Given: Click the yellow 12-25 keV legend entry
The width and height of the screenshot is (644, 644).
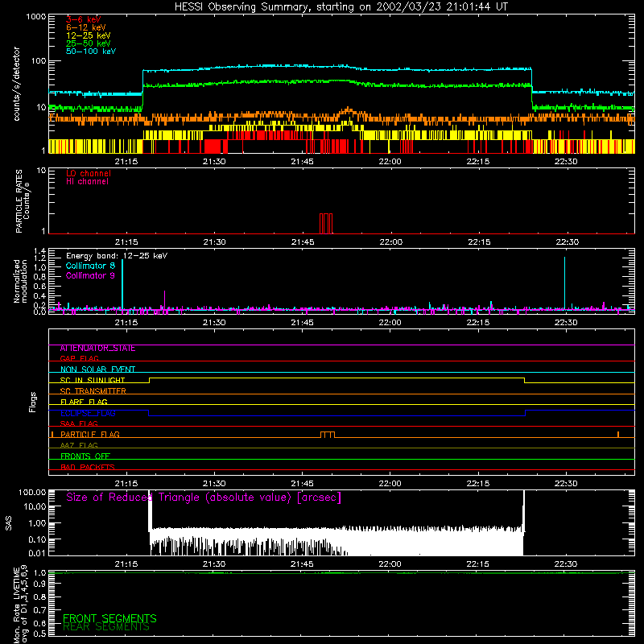Looking at the screenshot, I should point(89,35).
